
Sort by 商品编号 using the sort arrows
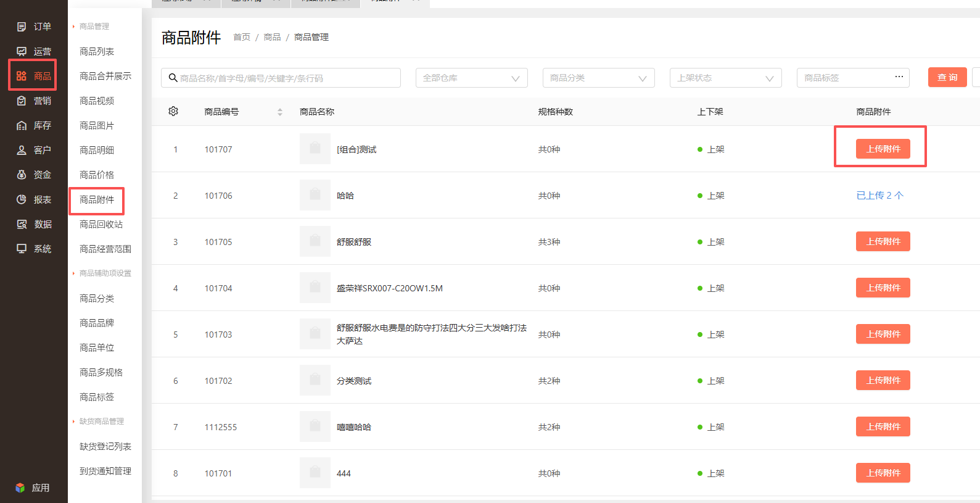(280, 112)
